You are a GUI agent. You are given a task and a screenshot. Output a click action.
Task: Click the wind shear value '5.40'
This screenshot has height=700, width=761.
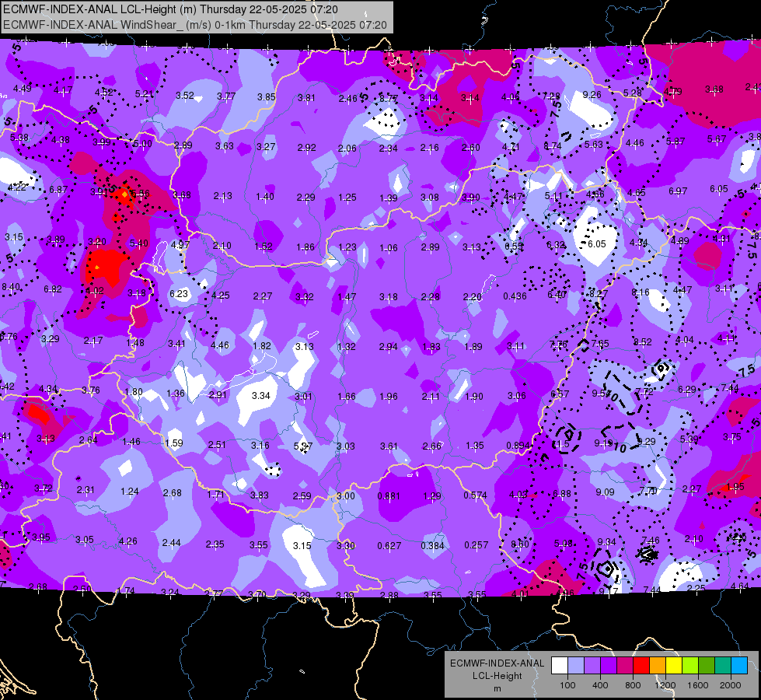coord(139,243)
